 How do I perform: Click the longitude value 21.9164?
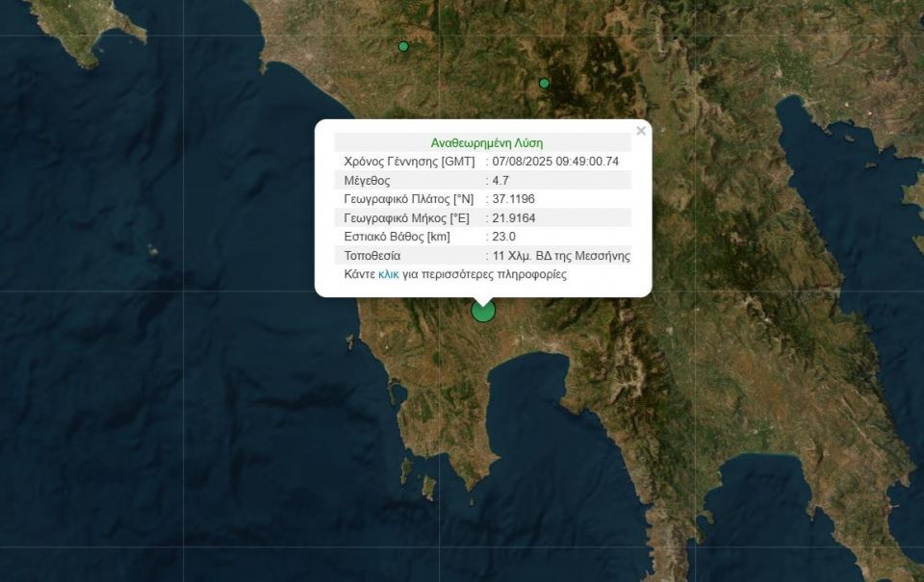(x=513, y=217)
